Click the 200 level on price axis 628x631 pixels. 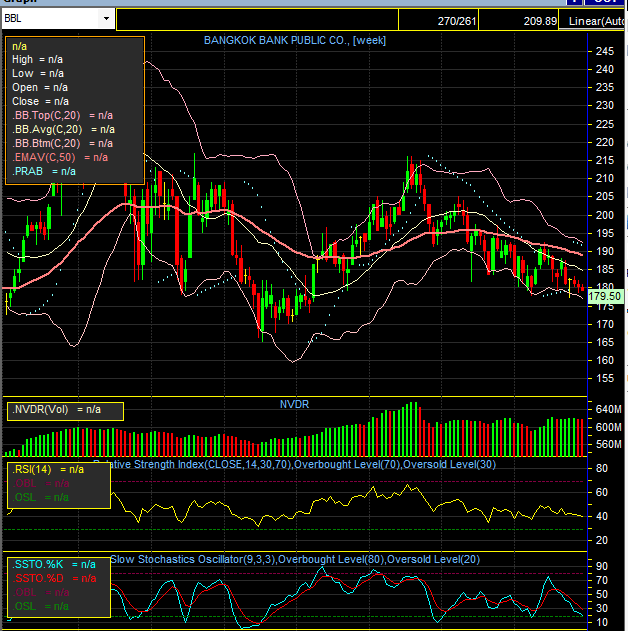coord(604,215)
